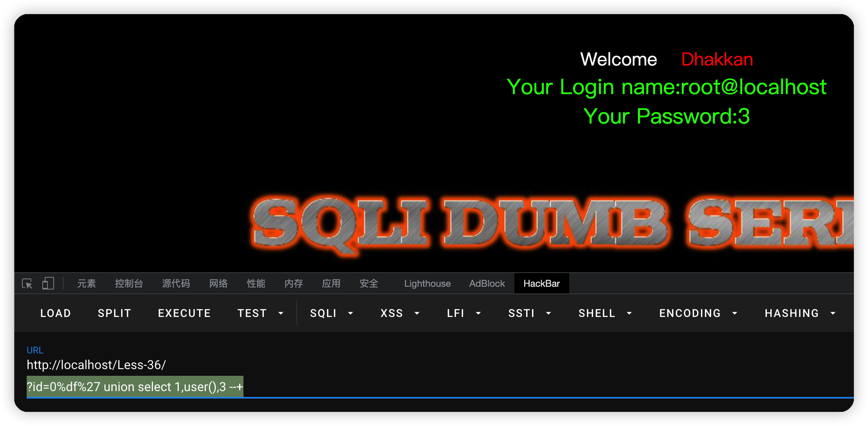868x426 pixels.
Task: Run the request with EXECUTE
Action: 184,313
